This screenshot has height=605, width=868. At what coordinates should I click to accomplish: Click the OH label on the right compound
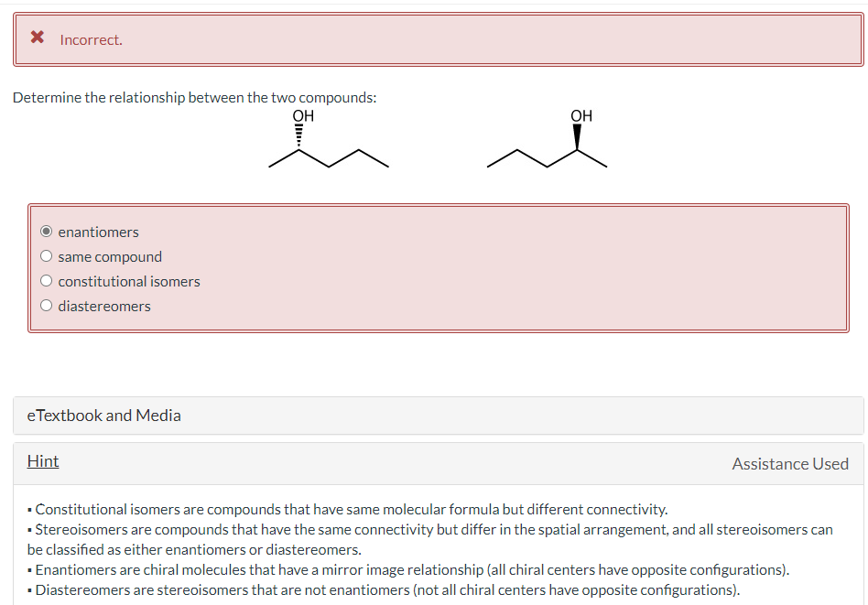click(x=580, y=116)
